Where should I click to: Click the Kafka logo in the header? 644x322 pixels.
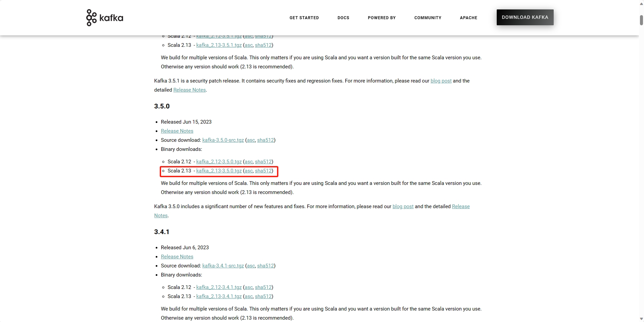click(104, 18)
